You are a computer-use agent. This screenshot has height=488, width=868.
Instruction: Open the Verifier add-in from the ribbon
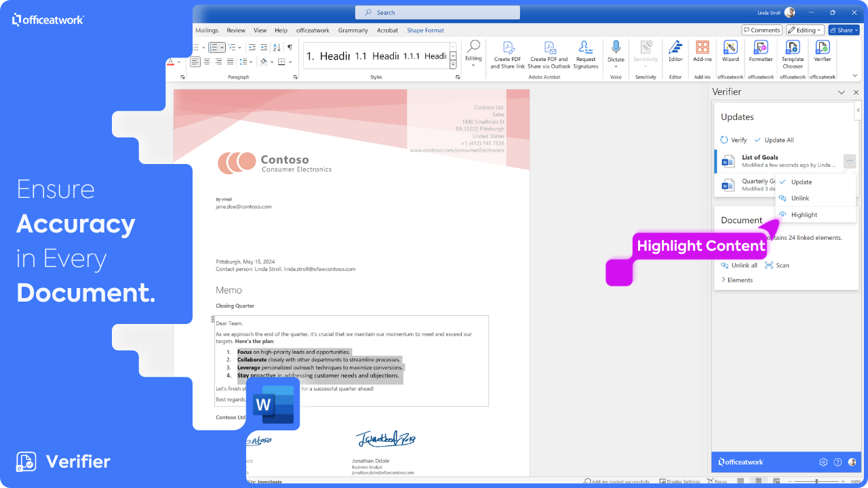click(823, 51)
